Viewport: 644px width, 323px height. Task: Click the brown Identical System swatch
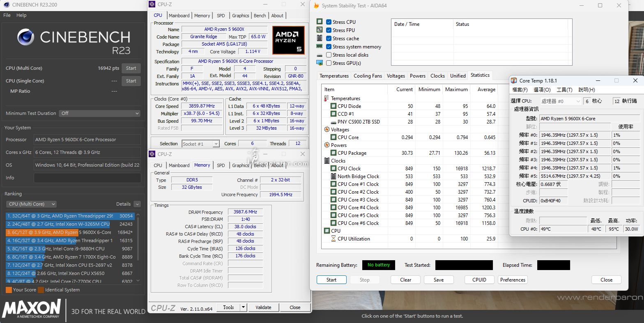(x=41, y=290)
